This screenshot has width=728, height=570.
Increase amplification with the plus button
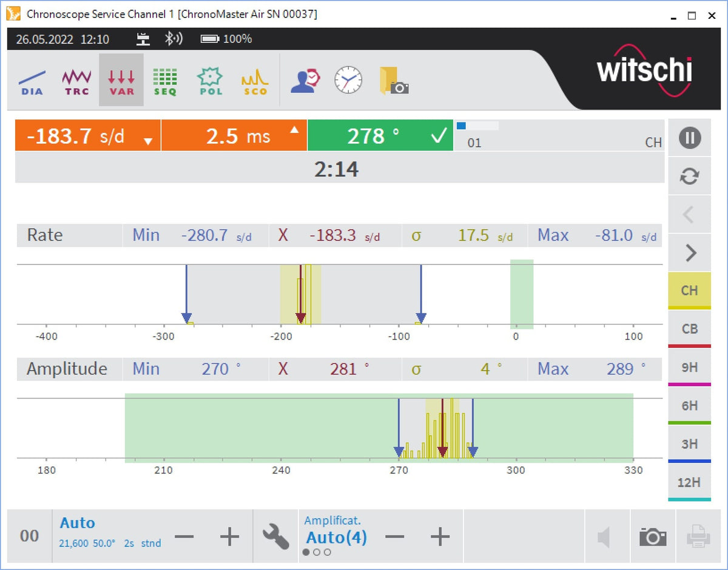[440, 537]
